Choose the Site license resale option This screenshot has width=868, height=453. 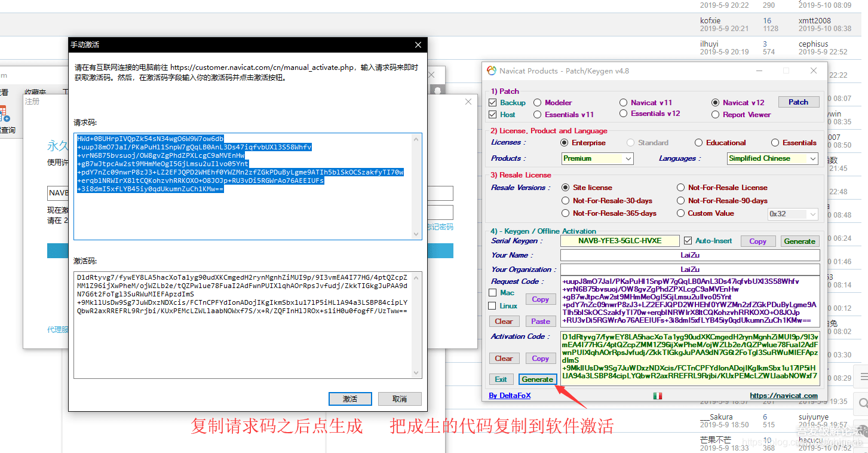[566, 188]
